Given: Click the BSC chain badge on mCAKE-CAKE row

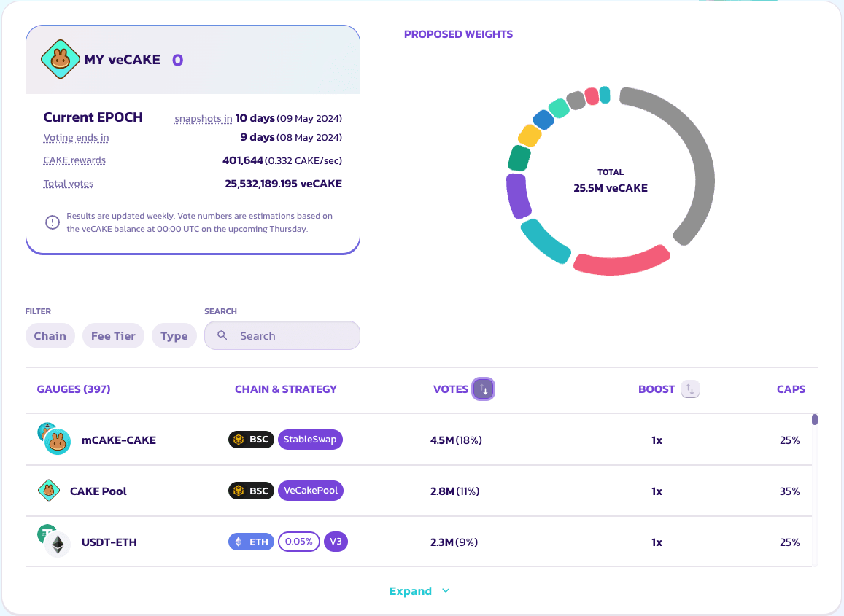Looking at the screenshot, I should (x=251, y=440).
